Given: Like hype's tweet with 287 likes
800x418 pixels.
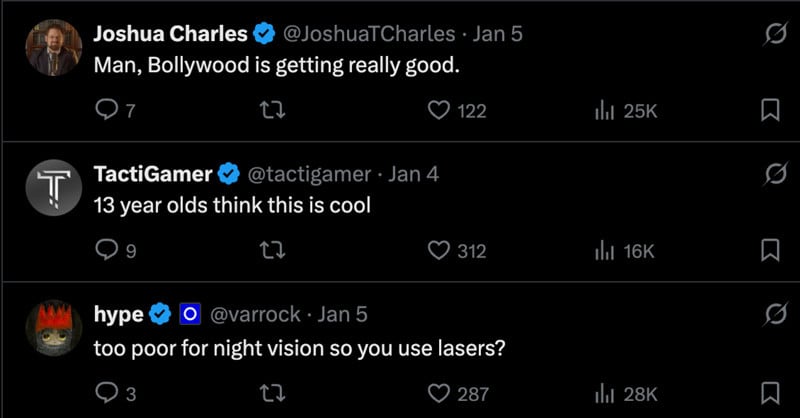Looking at the screenshot, I should (438, 392).
